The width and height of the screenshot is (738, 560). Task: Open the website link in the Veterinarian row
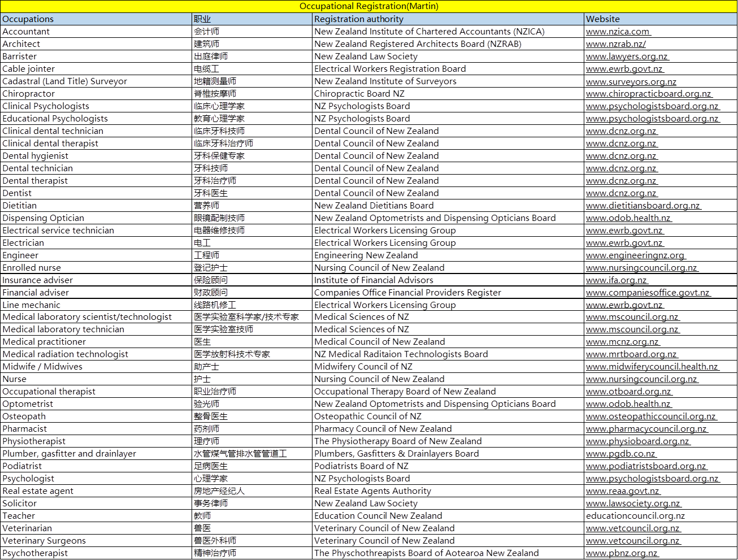[x=633, y=528]
